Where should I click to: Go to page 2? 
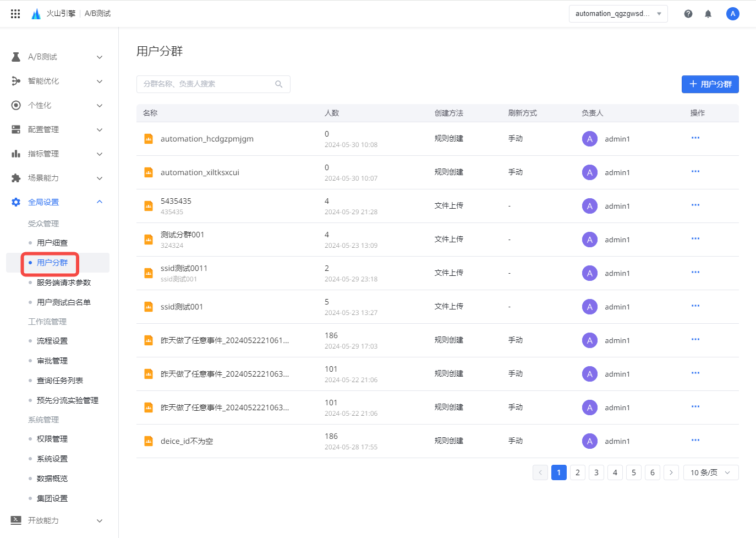tap(578, 472)
